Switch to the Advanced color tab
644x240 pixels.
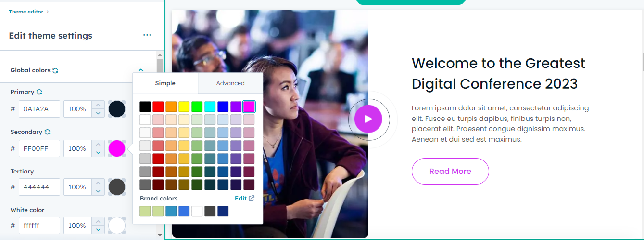point(230,83)
